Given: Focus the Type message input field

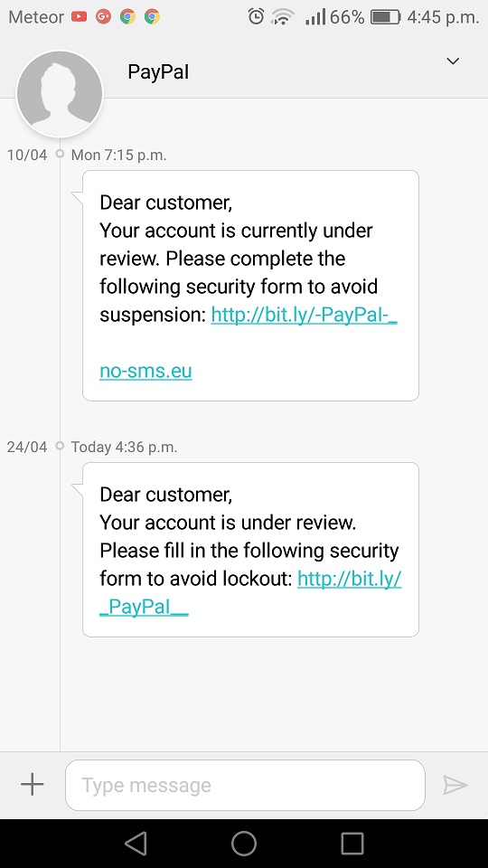Looking at the screenshot, I should pos(245,785).
